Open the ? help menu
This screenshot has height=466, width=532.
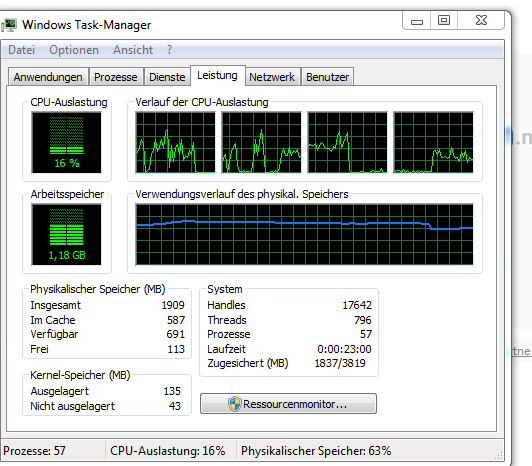[170, 50]
